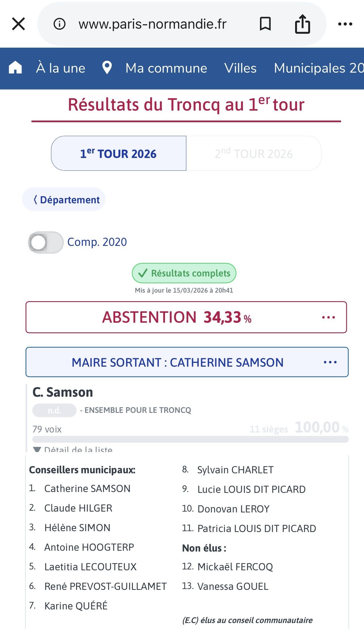The height and width of the screenshot is (629, 364).
Task: Open the Ma commune link
Action: (x=166, y=68)
